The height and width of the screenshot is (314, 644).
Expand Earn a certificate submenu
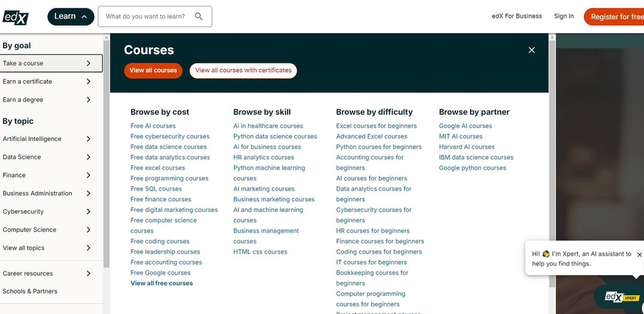point(51,81)
